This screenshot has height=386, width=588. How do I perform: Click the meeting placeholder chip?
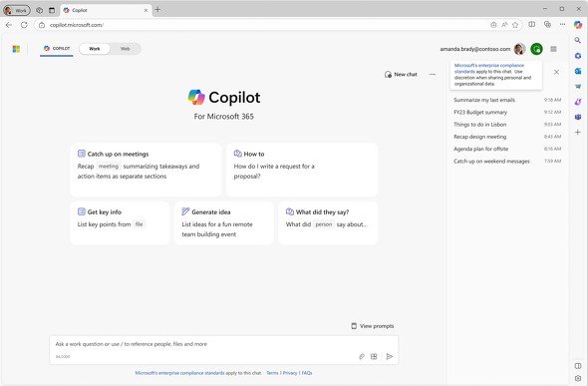coord(109,167)
